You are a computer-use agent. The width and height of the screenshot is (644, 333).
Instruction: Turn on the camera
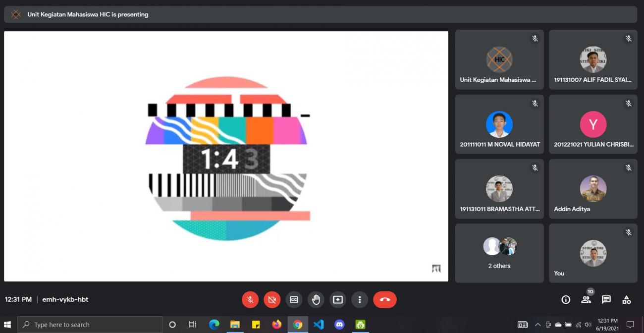(x=272, y=299)
